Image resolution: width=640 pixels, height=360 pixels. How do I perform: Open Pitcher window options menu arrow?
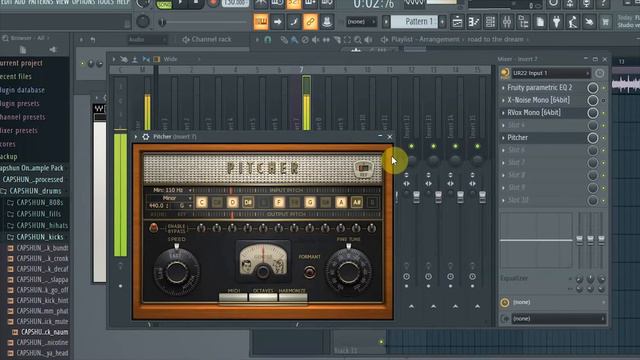(136, 137)
